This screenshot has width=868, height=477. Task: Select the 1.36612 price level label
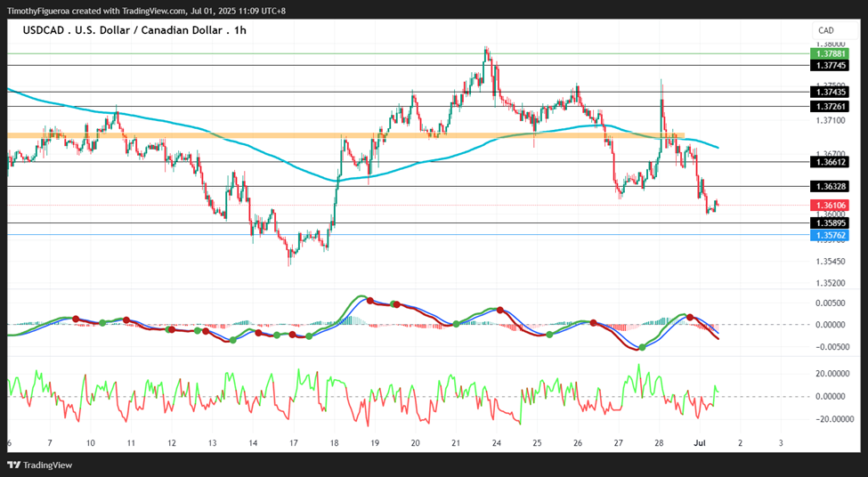tap(829, 162)
